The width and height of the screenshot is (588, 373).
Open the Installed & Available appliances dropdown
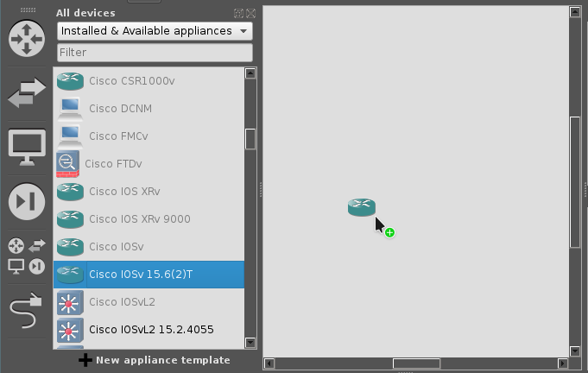point(155,31)
